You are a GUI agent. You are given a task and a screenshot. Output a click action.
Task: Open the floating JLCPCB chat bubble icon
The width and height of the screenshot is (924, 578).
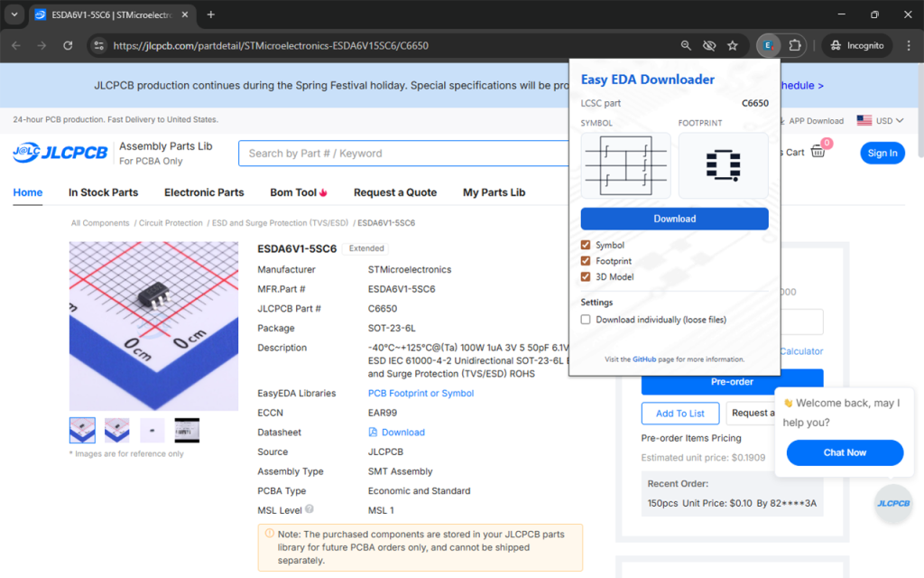[x=892, y=503]
